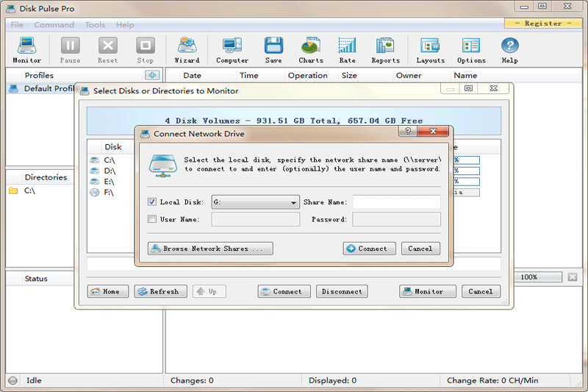This screenshot has height=392, width=588.
Task: Click the X button next to the 100% bar
Action: [573, 277]
